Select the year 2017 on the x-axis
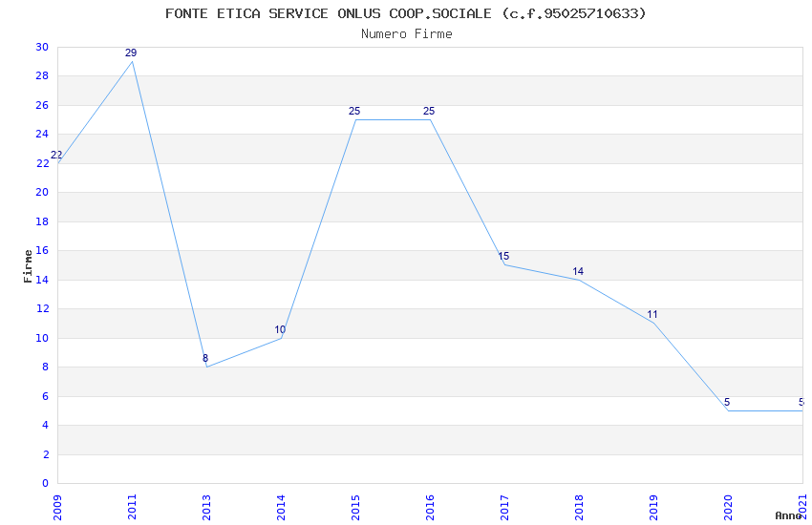The width and height of the screenshot is (812, 525). point(505,508)
